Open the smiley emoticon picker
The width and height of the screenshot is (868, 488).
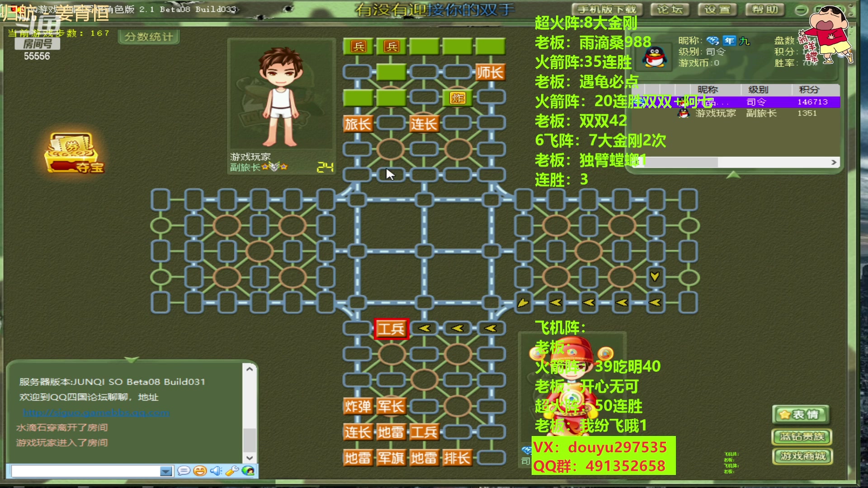pyautogui.click(x=200, y=471)
